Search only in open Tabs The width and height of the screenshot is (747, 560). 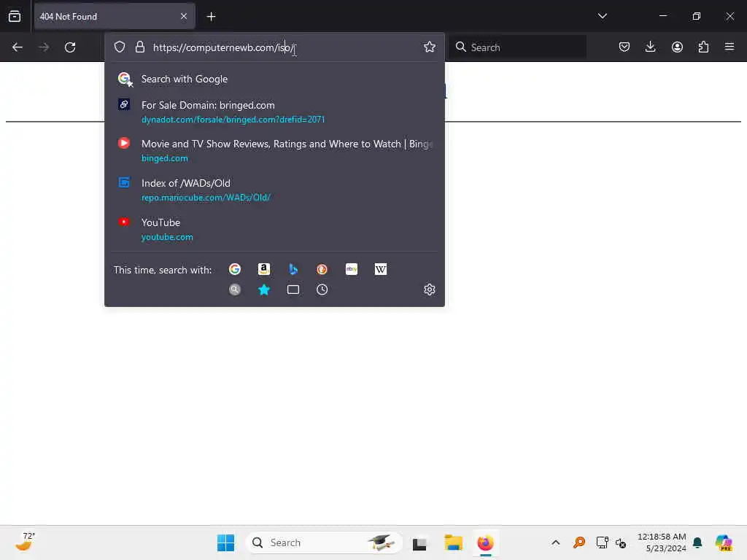coord(293,289)
